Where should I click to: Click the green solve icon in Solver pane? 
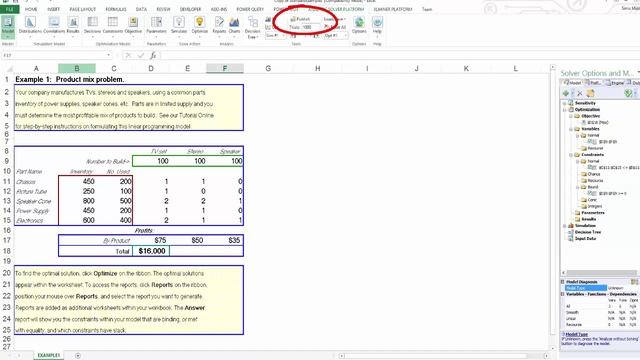628,93
